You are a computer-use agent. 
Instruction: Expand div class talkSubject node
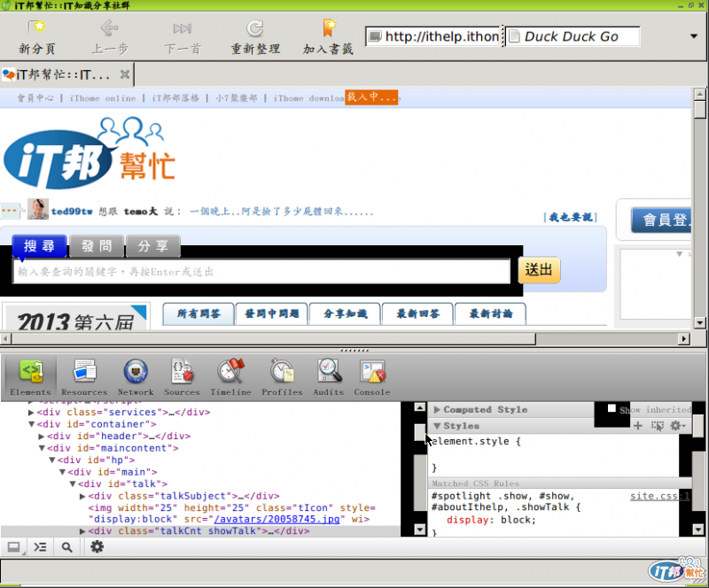(82, 496)
